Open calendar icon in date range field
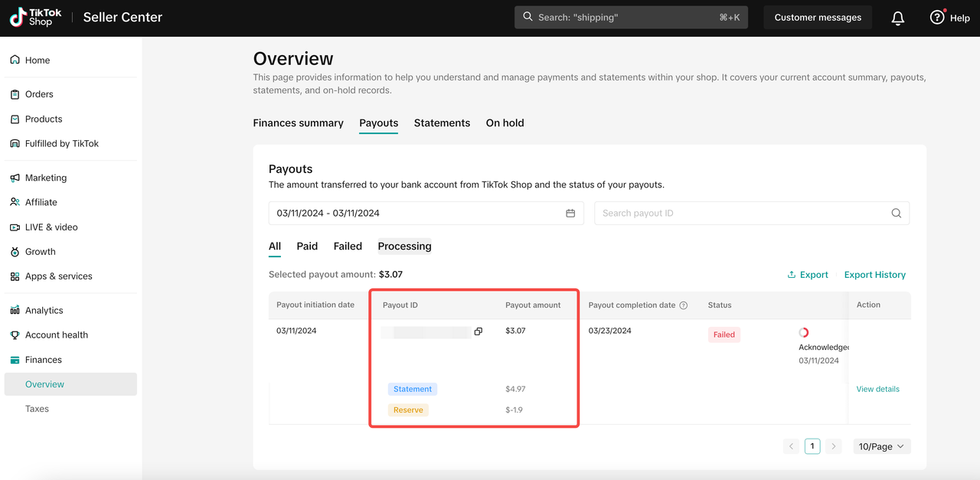980x480 pixels. coord(570,214)
